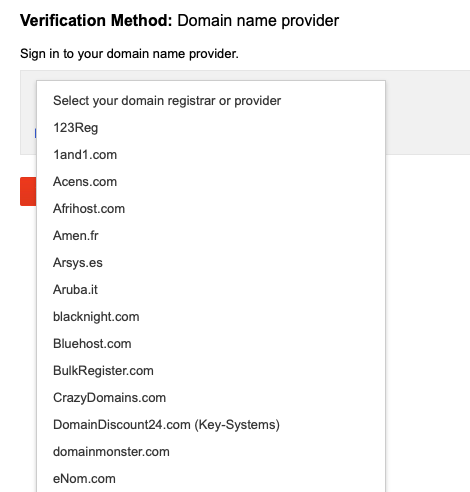Select BulkRegister.com entry

(211, 371)
